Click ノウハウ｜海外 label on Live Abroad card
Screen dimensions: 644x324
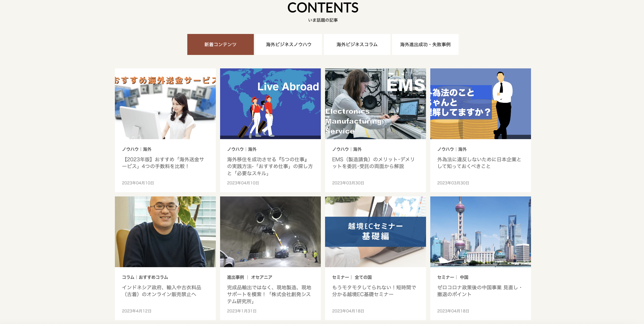[242, 149]
